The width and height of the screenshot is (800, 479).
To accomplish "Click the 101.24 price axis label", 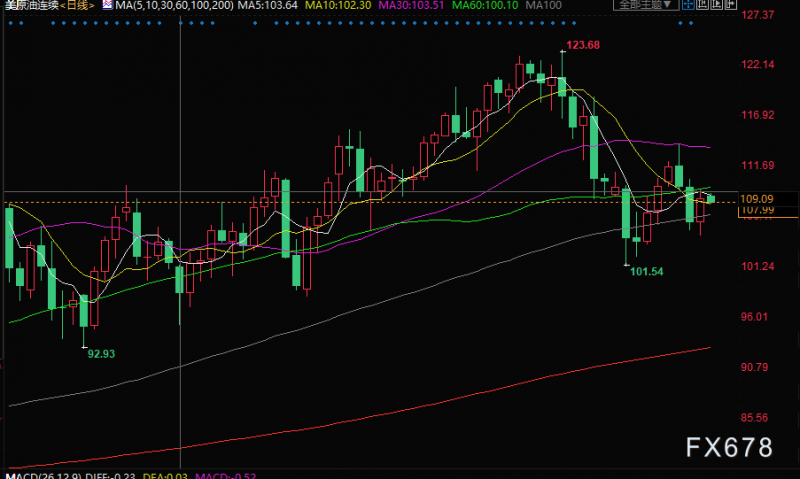I will click(x=757, y=266).
